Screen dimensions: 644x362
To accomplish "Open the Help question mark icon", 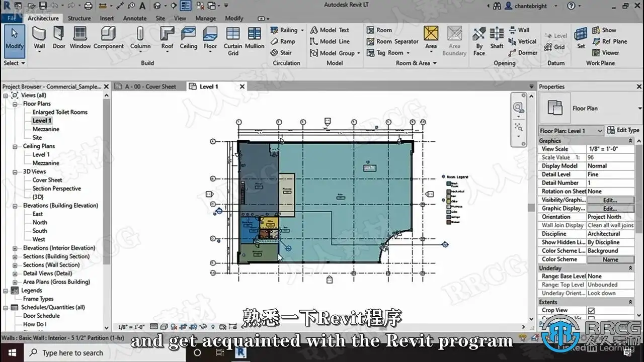I will pyautogui.click(x=571, y=6).
